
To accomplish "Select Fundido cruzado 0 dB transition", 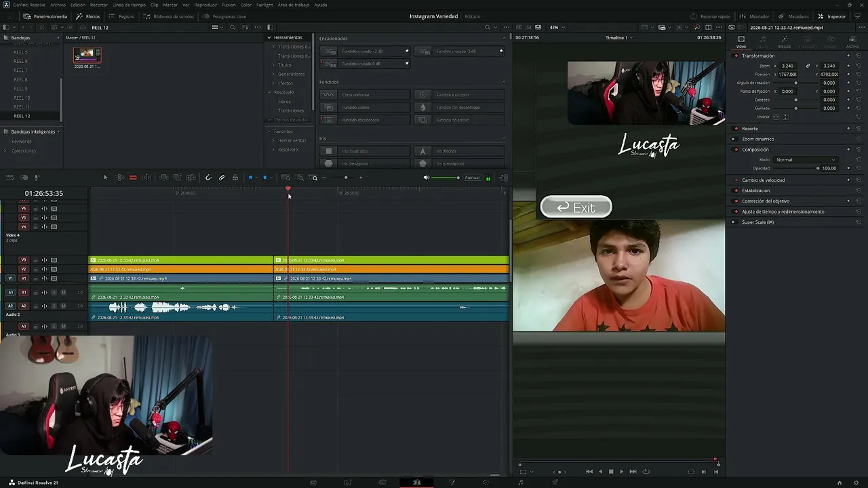I will coord(365,64).
